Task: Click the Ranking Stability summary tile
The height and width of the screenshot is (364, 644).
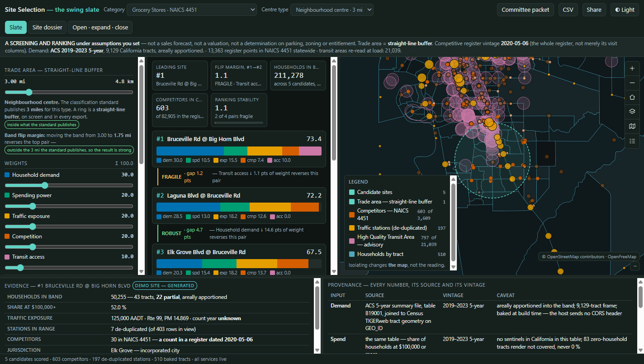Action: (x=239, y=110)
